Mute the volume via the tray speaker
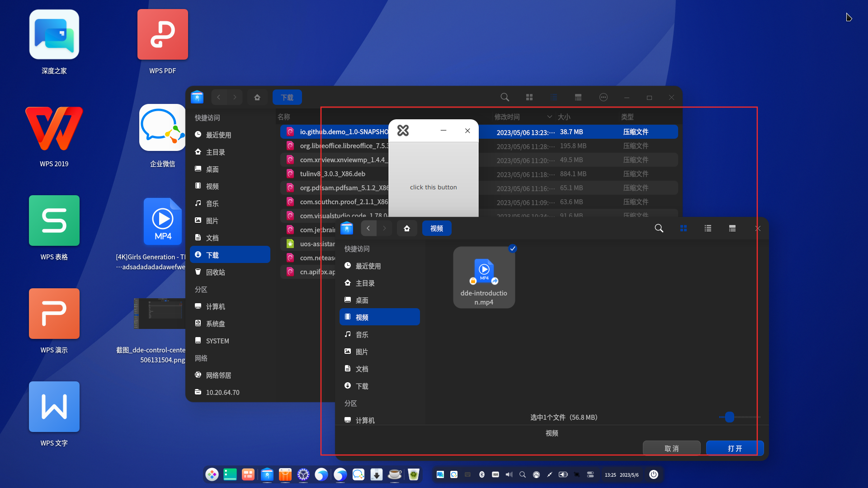The height and width of the screenshot is (488, 868). [509, 474]
